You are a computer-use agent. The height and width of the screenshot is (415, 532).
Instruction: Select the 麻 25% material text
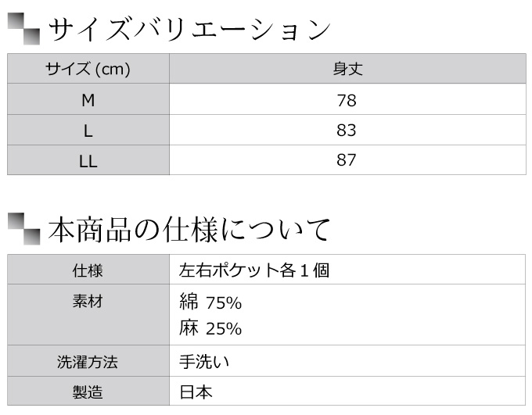pyautogui.click(x=210, y=328)
